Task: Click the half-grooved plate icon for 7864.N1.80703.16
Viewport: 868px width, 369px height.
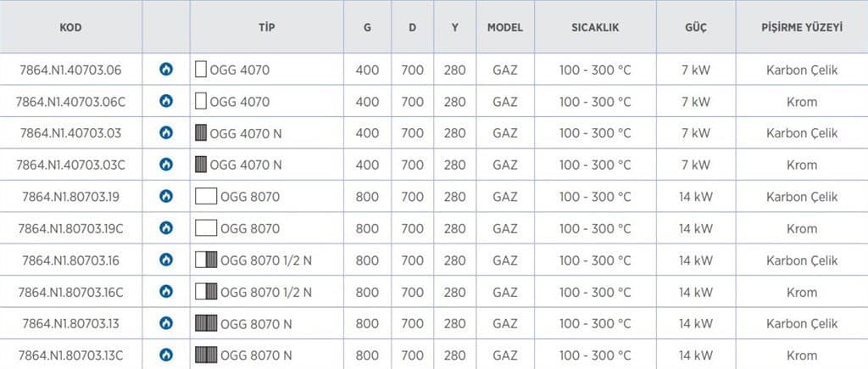Action: pos(206,260)
